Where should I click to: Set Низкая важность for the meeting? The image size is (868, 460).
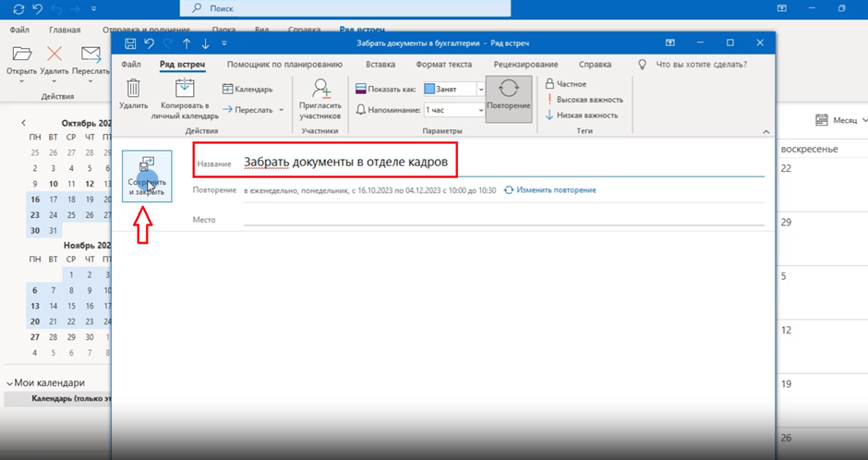click(x=586, y=115)
